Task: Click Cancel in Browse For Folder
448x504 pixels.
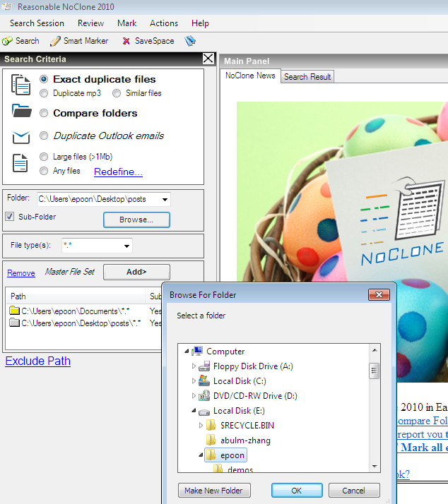Action: tap(354, 491)
